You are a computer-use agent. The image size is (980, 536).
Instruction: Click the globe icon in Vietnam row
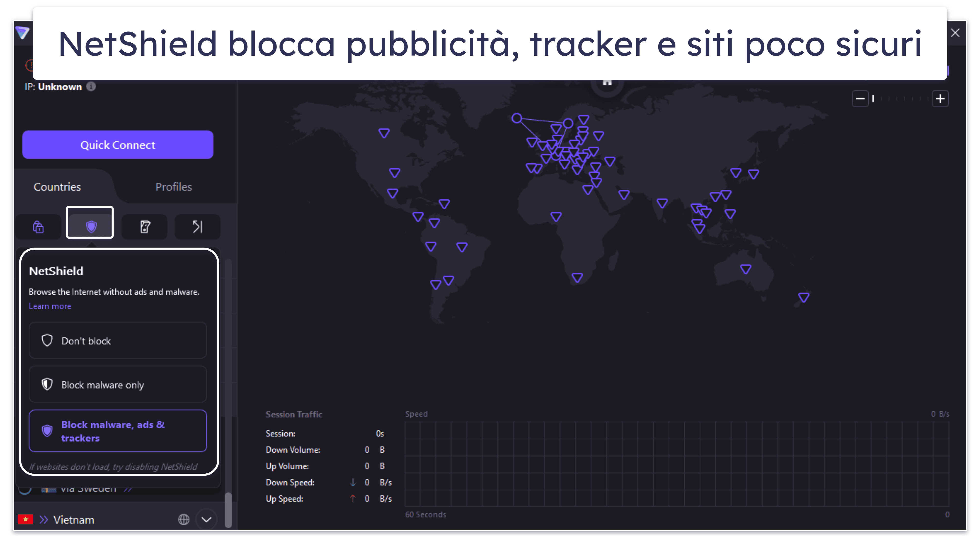tap(184, 519)
